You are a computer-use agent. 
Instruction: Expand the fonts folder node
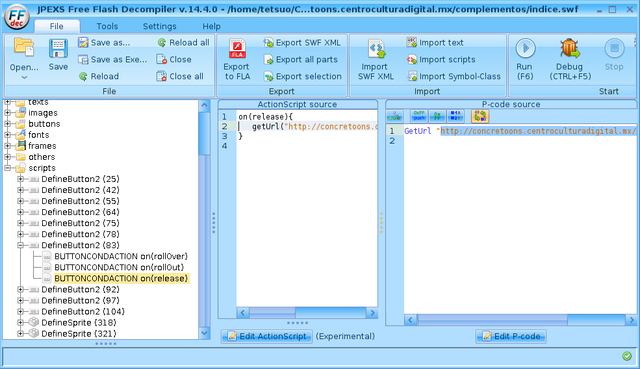point(7,135)
